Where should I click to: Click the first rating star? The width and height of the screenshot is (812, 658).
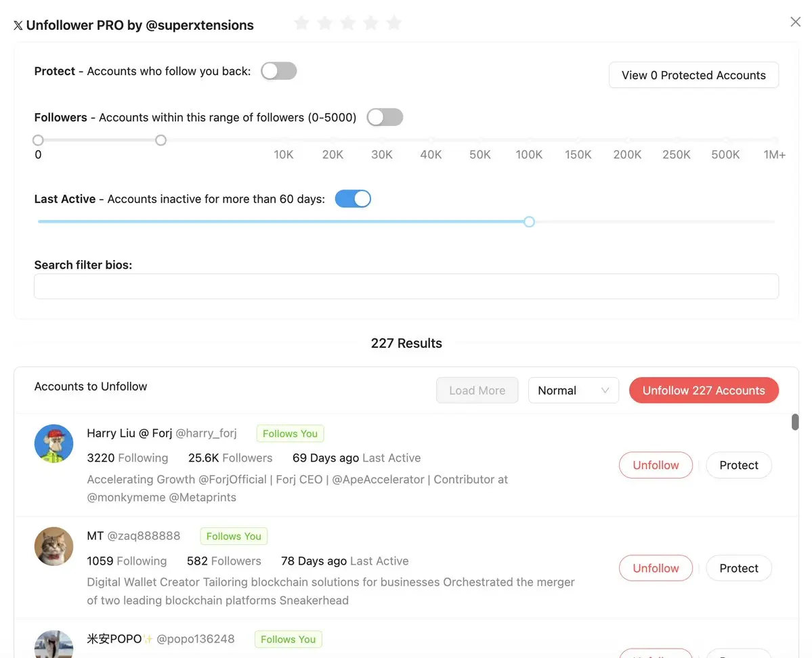point(302,24)
